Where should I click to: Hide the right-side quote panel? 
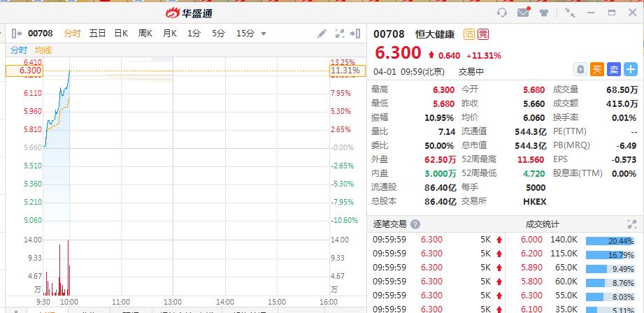(x=358, y=33)
